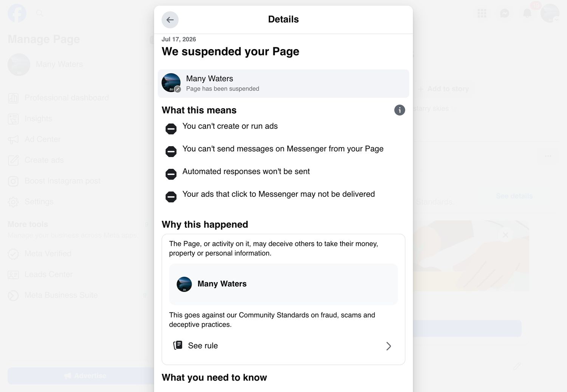Go back using the arrow button

[170, 20]
